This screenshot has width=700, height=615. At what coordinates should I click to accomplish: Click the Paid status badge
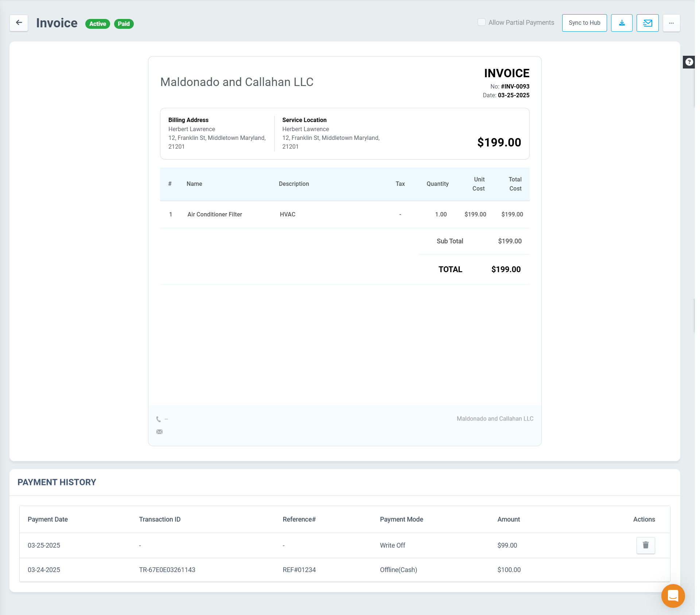[124, 23]
